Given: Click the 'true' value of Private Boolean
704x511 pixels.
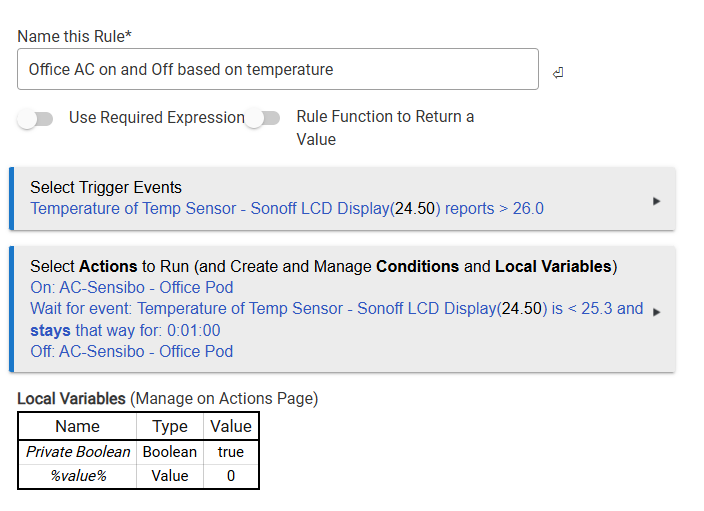Looking at the screenshot, I should click(x=230, y=452).
